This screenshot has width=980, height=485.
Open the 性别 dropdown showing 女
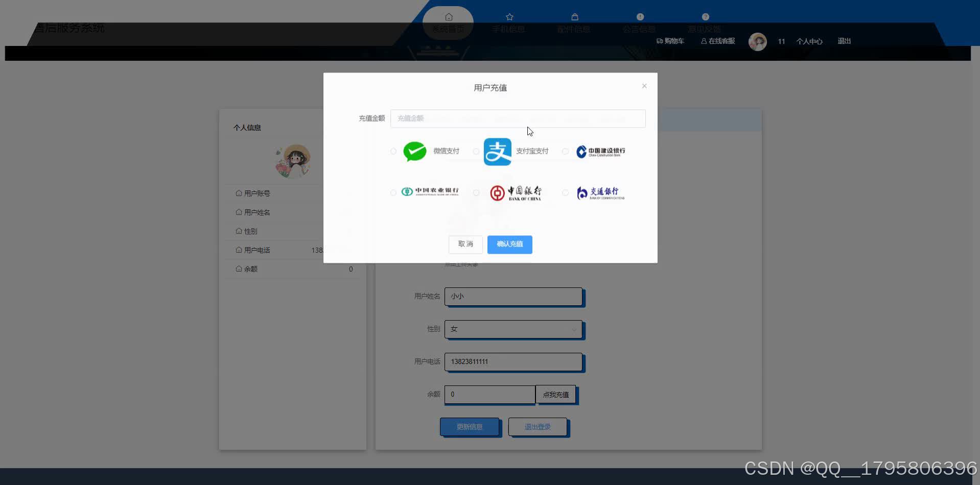[514, 329]
